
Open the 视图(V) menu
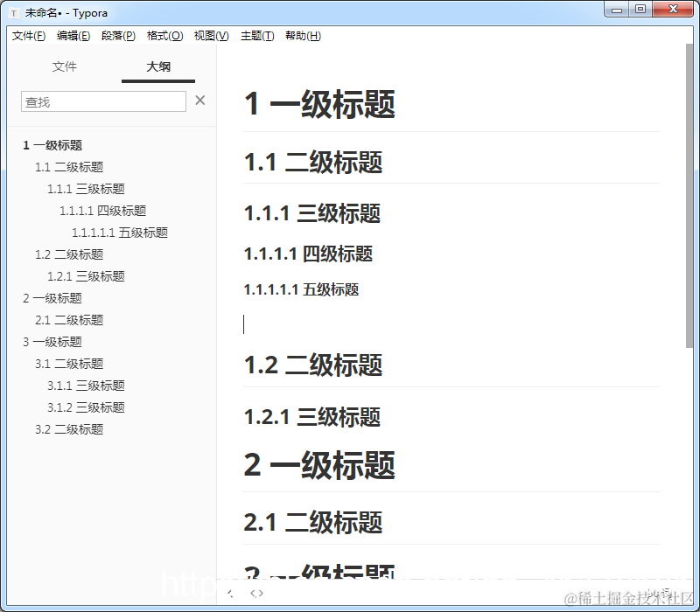(210, 36)
